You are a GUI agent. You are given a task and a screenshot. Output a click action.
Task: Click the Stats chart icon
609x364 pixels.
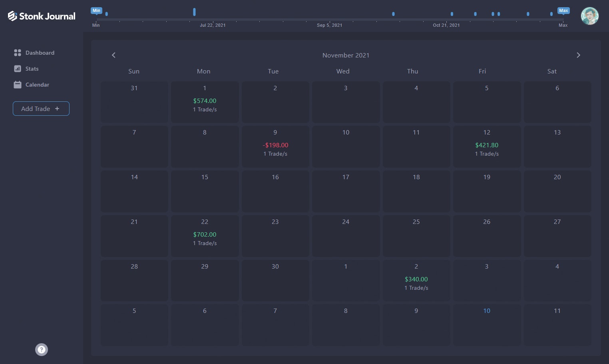18,69
